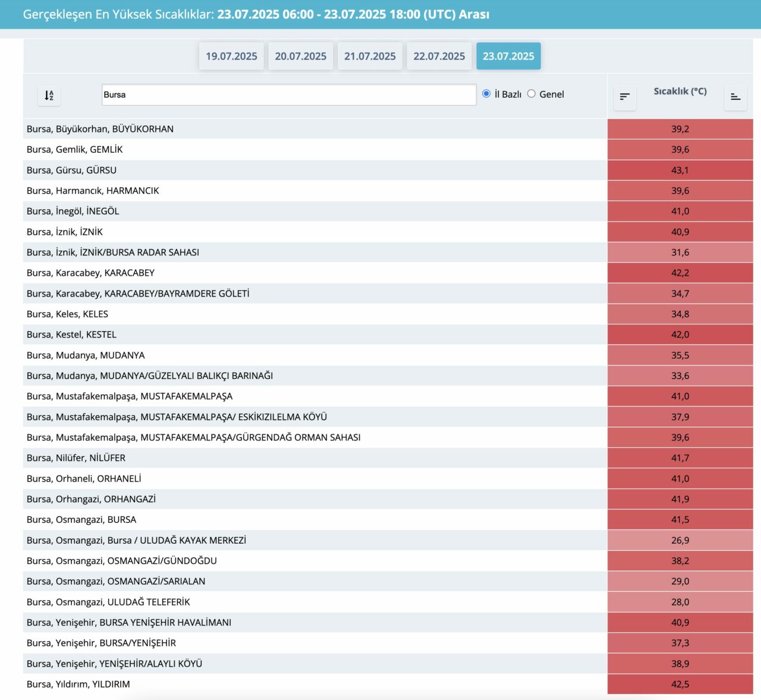The width and height of the screenshot is (761, 700).
Task: Click the 43,1 temperature cell
Action: coord(680,170)
